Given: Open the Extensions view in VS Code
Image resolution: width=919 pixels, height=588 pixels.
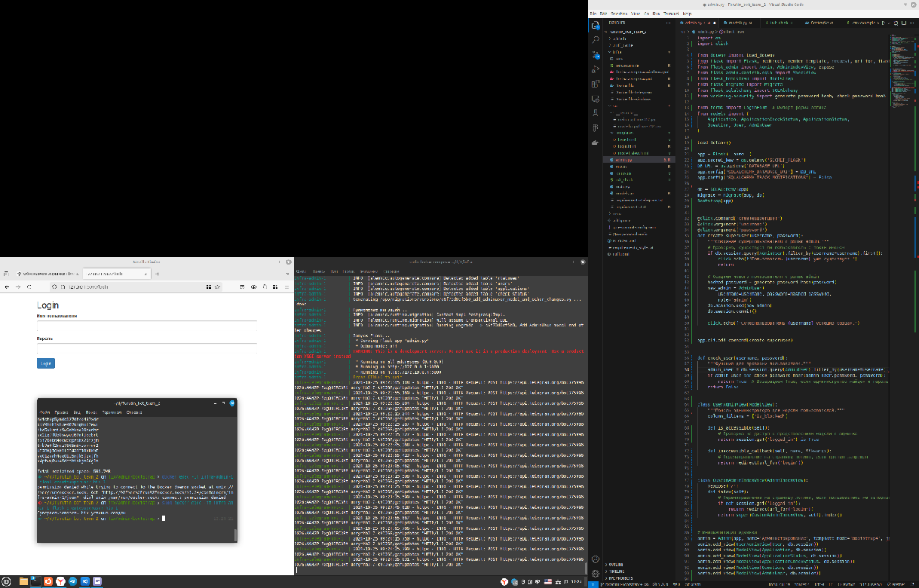Looking at the screenshot, I should pyautogui.click(x=596, y=84).
